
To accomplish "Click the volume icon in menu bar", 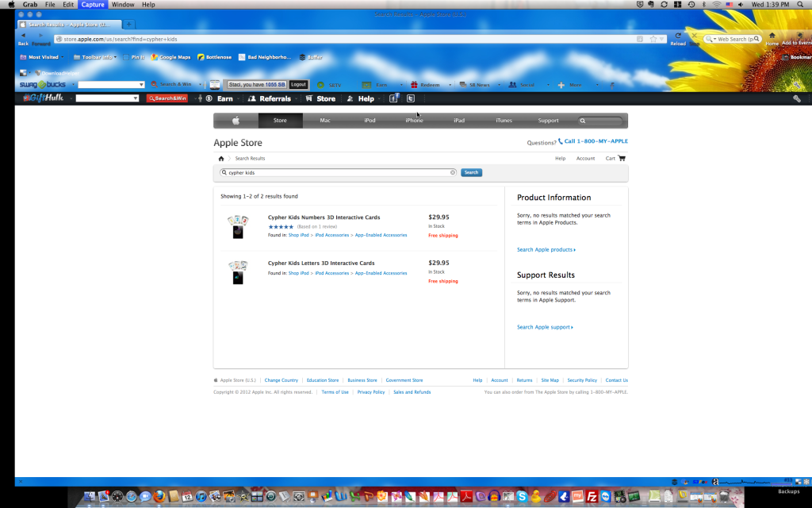I will click(x=741, y=4).
